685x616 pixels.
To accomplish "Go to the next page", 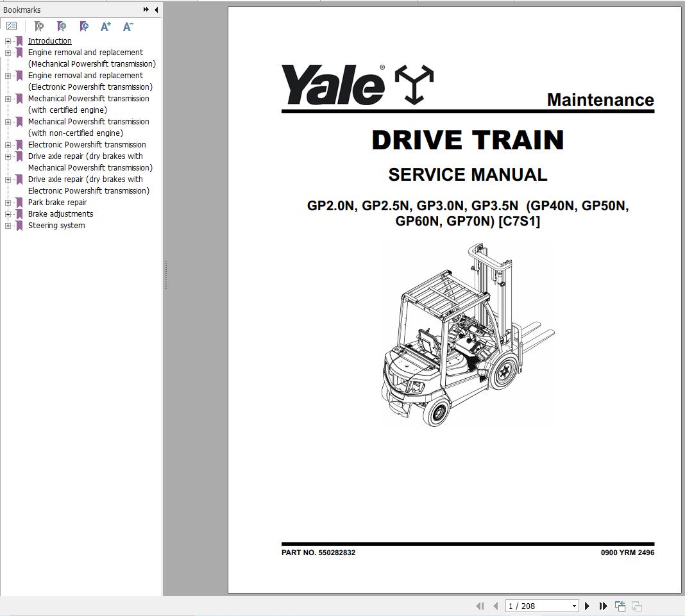I will click(x=587, y=606).
